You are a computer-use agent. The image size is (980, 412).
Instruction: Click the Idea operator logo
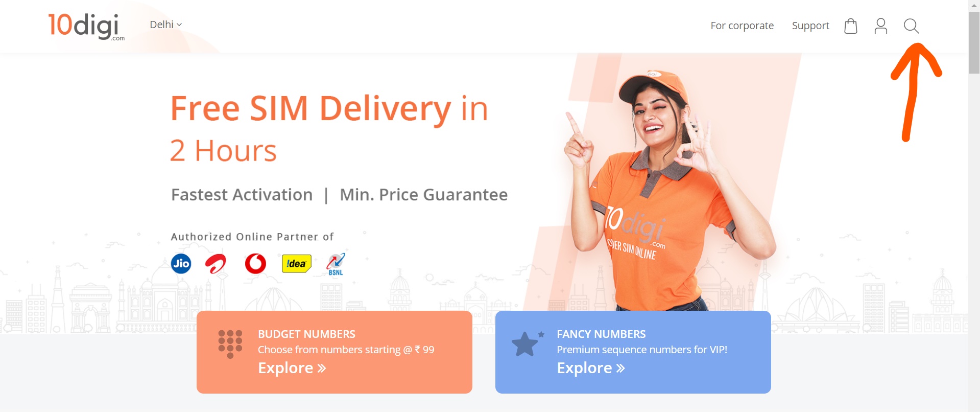296,264
